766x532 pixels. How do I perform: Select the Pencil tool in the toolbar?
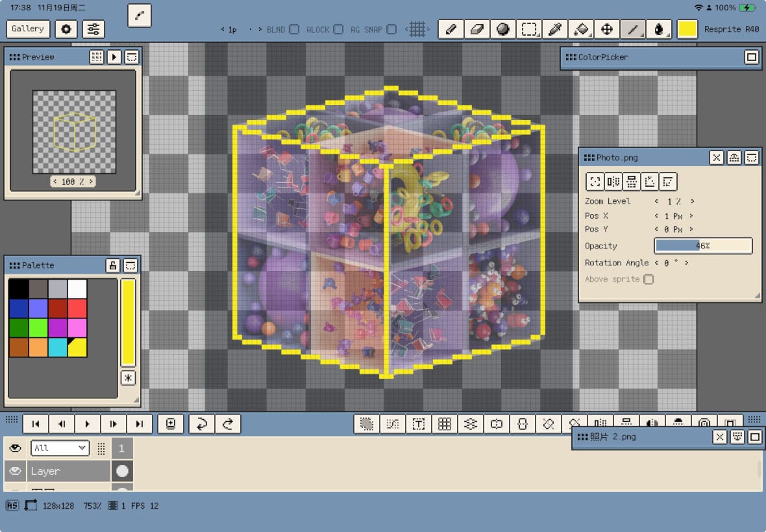tap(451, 29)
